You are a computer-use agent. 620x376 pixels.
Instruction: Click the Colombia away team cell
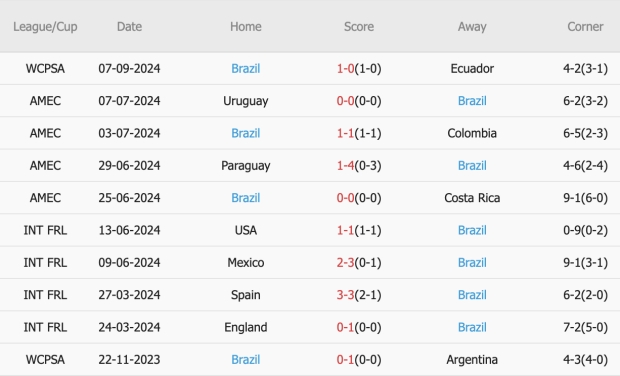[472, 133]
